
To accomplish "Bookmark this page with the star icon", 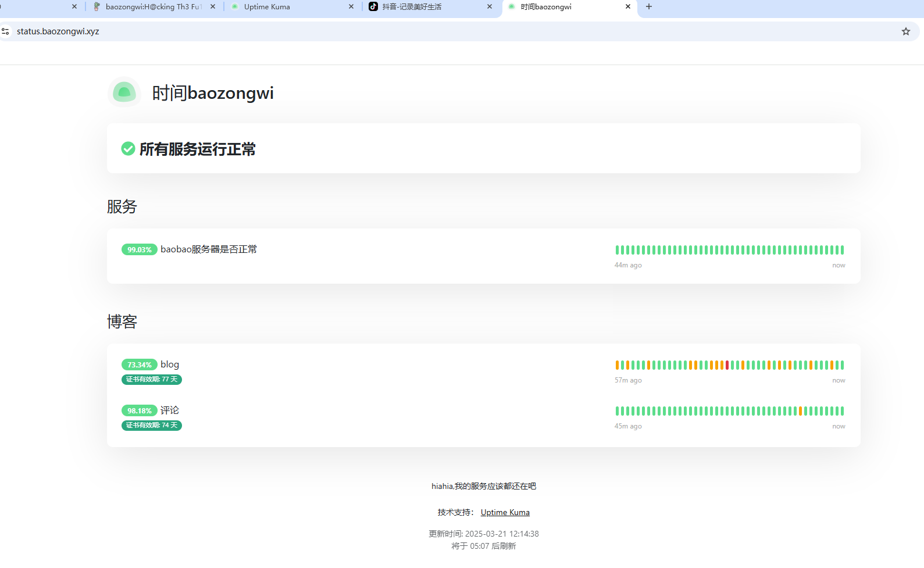I will tap(905, 31).
